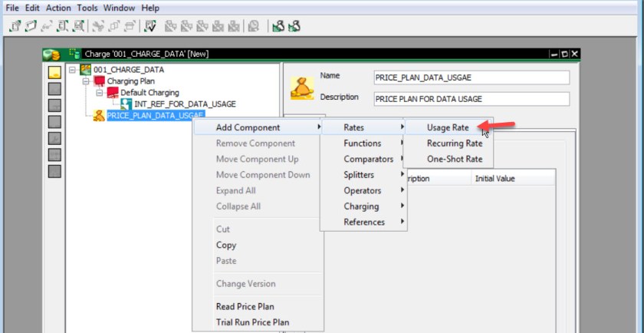
Task: Click the greyed clock toolbar icon
Action: pos(254,26)
